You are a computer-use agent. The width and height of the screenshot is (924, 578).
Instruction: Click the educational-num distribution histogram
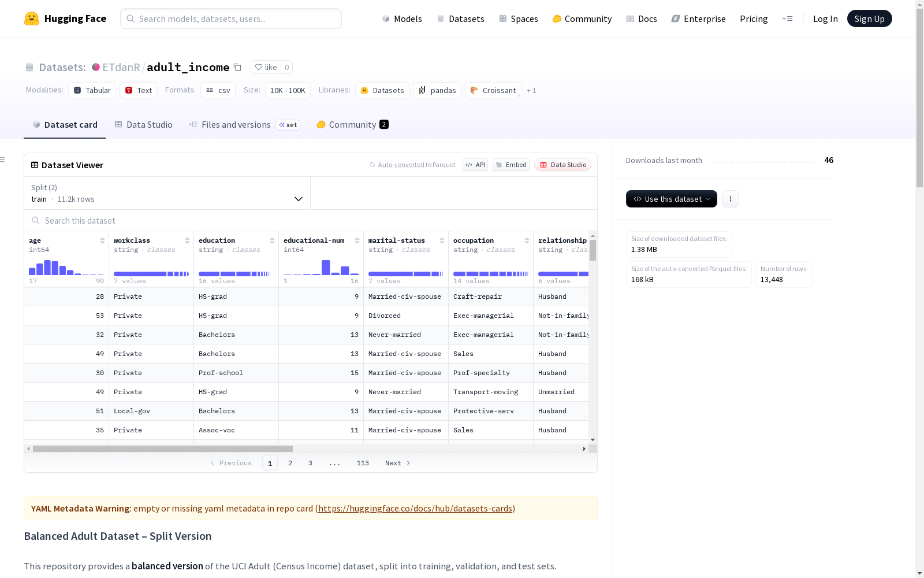coord(321,268)
